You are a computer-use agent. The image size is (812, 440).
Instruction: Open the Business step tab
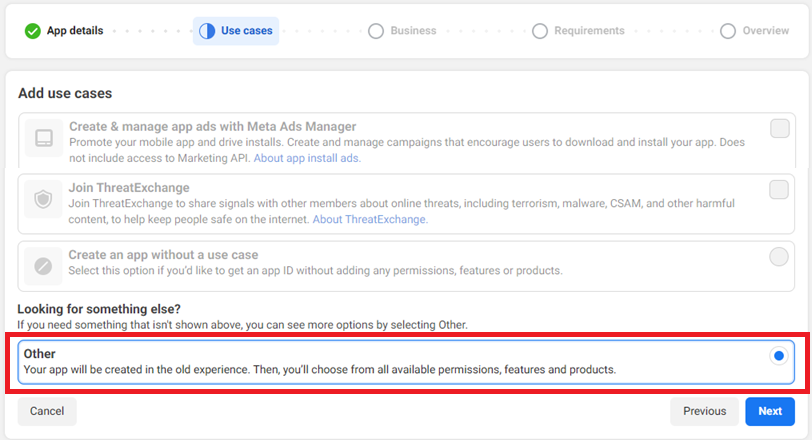tap(413, 31)
